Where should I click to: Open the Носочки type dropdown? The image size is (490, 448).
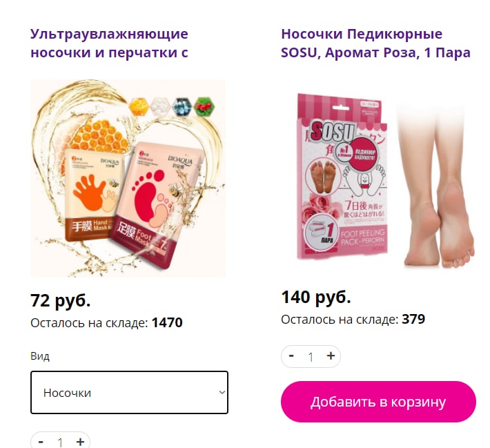(x=129, y=392)
